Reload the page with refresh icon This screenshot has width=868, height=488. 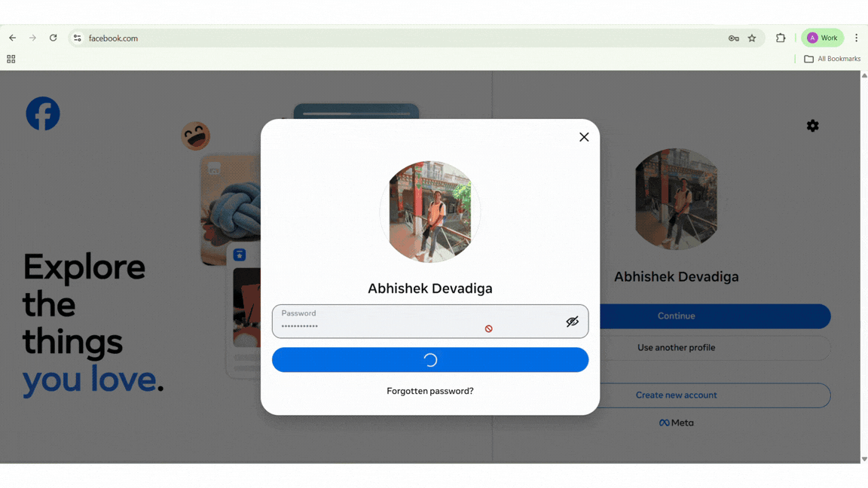53,38
